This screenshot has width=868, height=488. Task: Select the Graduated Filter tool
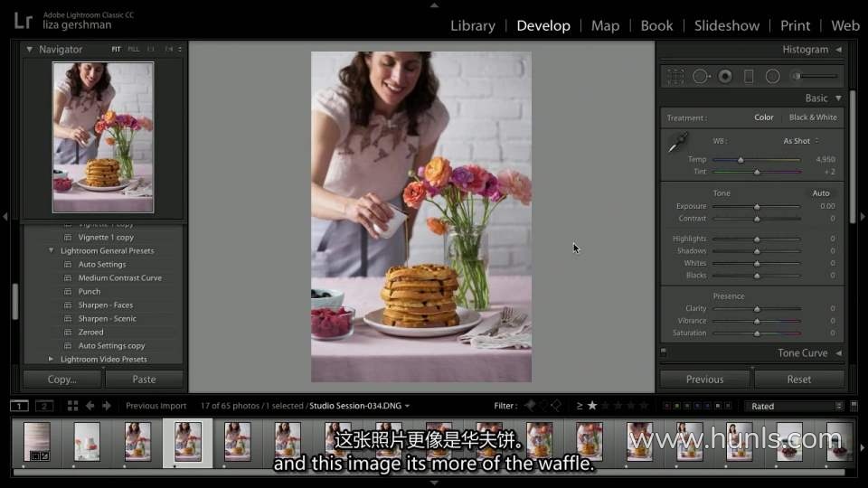click(749, 77)
